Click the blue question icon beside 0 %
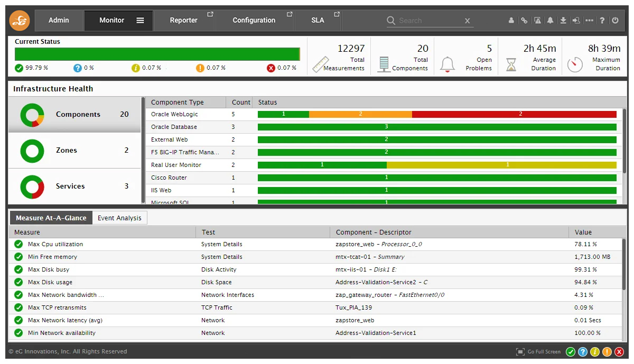This screenshot has width=634, height=364. pos(78,68)
